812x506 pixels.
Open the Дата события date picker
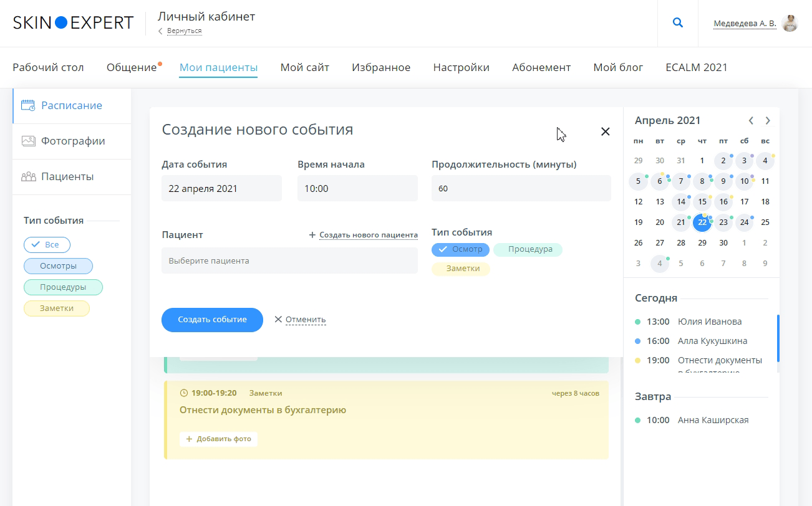(221, 188)
